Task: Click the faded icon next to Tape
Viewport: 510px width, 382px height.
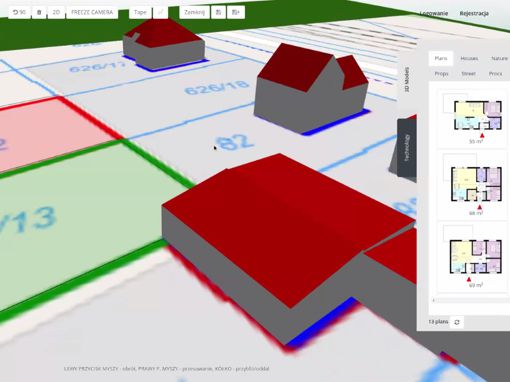Action: point(160,12)
